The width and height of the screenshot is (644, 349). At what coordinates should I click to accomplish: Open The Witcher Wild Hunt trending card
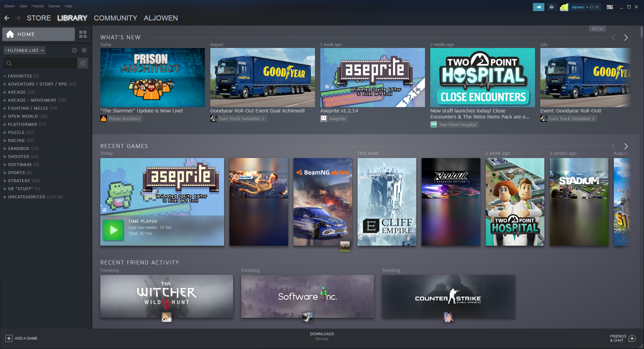pos(167,296)
